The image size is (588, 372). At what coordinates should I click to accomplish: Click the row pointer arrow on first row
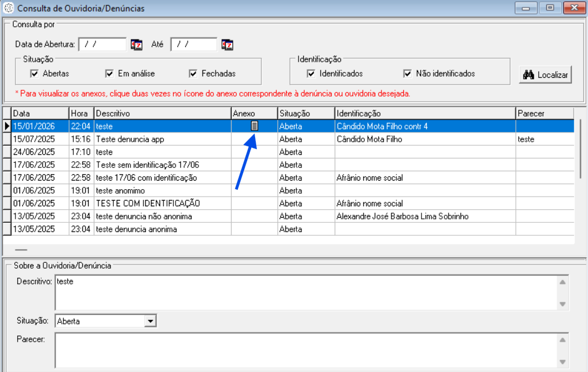tap(7, 126)
